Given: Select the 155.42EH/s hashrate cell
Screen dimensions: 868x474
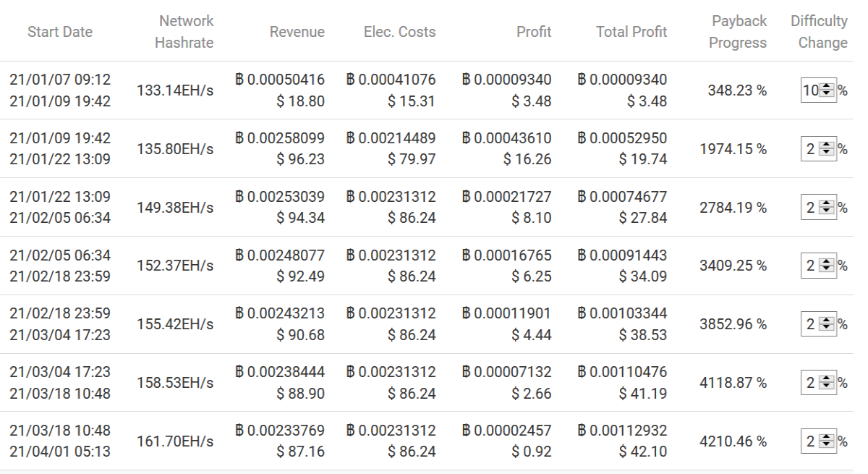Looking at the screenshot, I should [174, 324].
